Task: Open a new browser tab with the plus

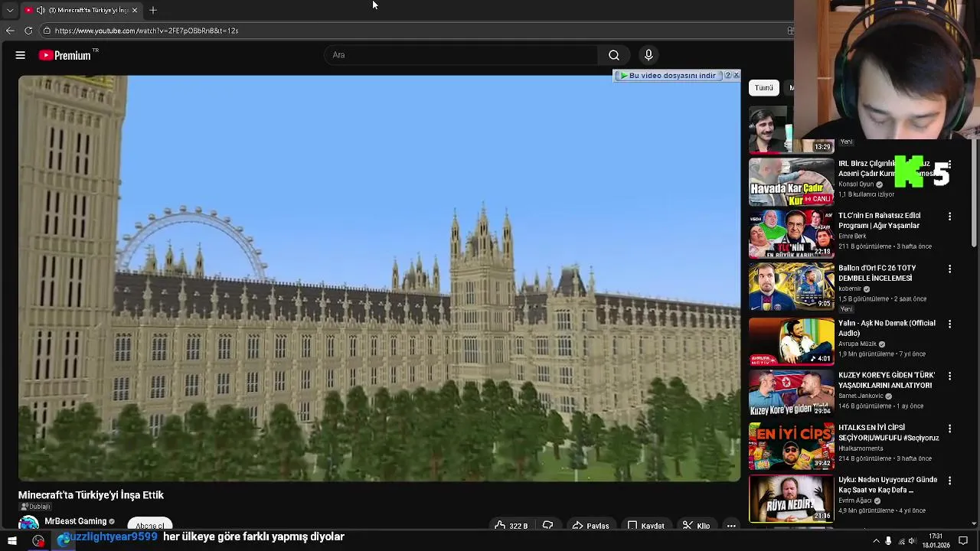Action: (153, 10)
